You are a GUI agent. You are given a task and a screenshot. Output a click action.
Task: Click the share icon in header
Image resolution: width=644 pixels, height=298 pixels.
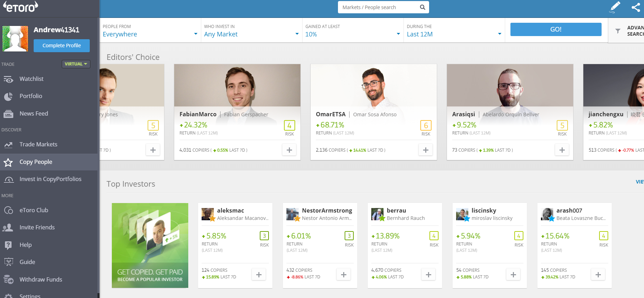point(636,7)
